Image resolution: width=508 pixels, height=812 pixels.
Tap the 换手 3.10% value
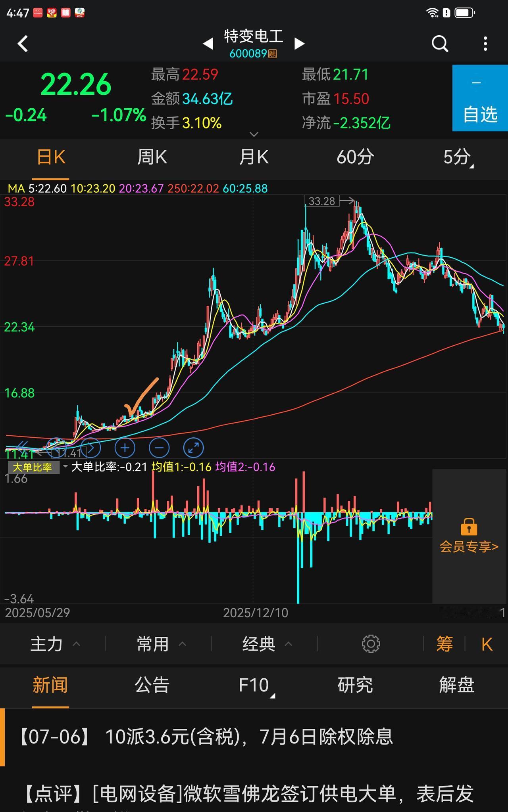(x=202, y=123)
